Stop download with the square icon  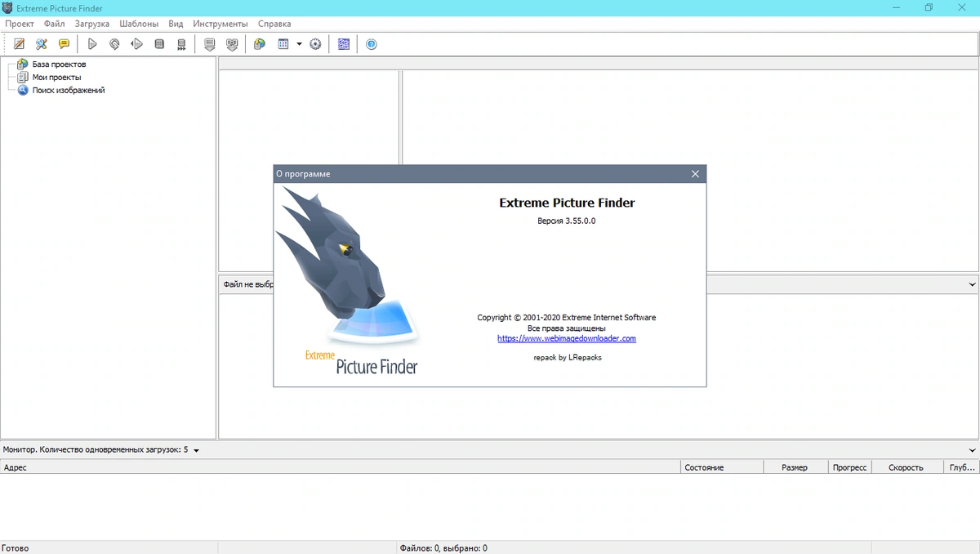click(x=159, y=44)
